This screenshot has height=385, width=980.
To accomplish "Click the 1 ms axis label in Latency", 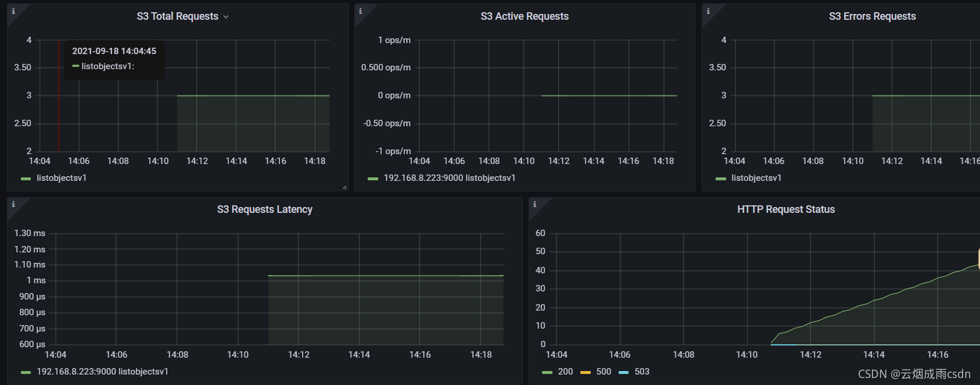I will pyautogui.click(x=36, y=280).
